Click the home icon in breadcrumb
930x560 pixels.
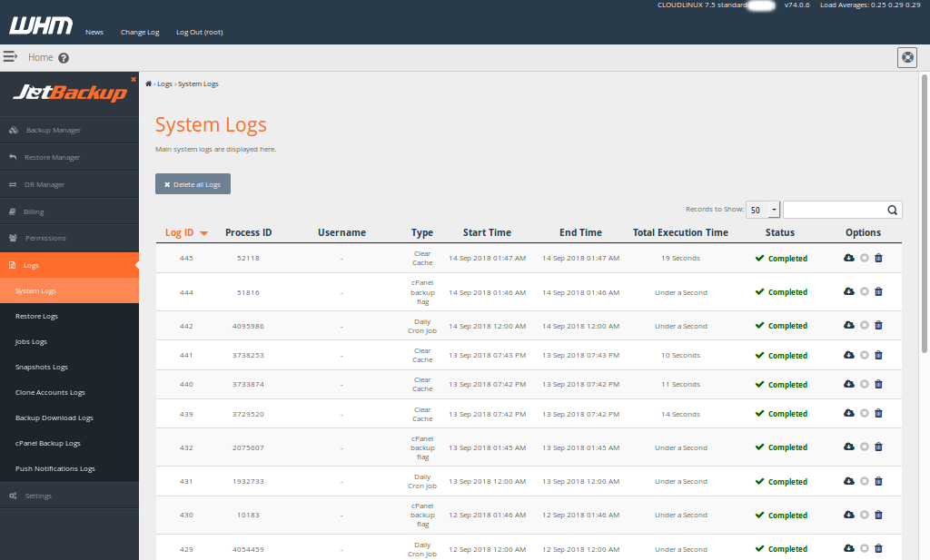point(148,84)
